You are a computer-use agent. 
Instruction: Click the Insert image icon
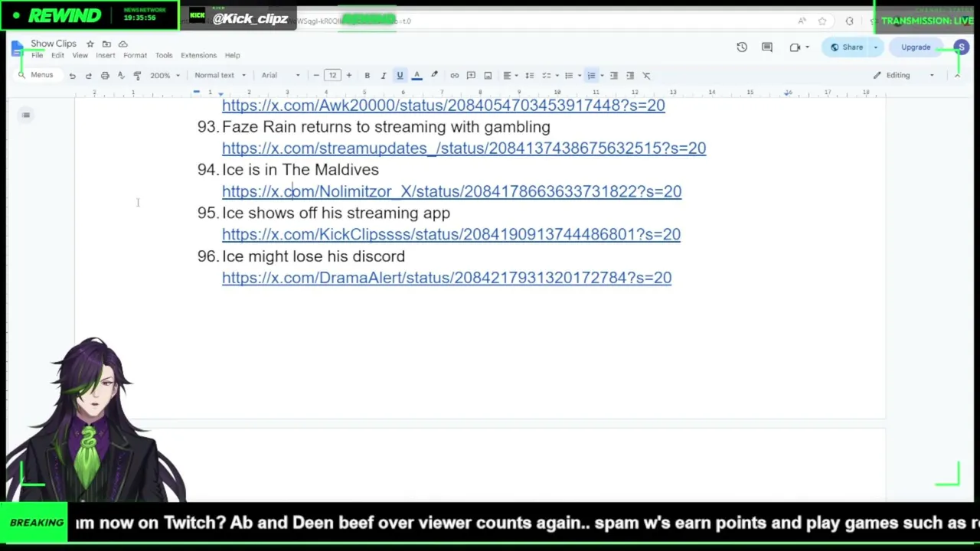coord(488,75)
